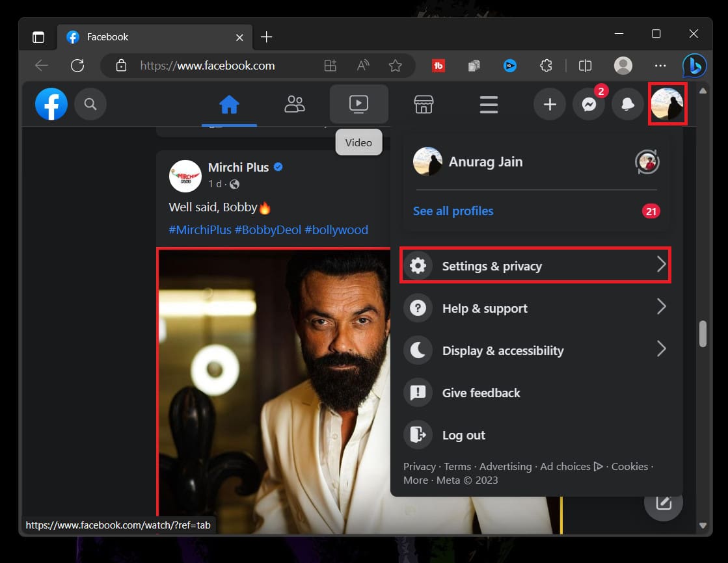Click the plus Create icon
The height and width of the screenshot is (563, 728).
tap(550, 105)
